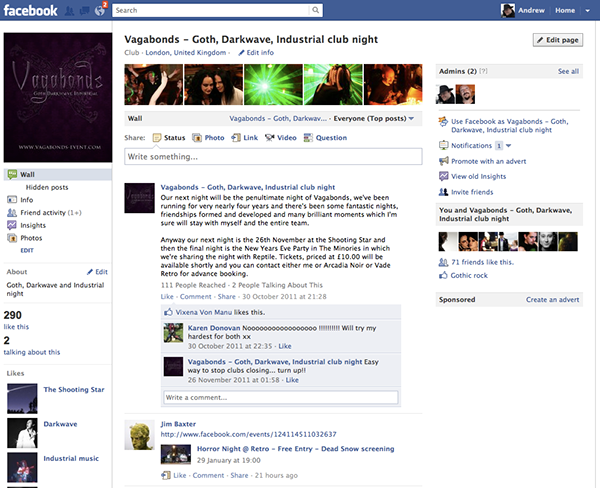Screen dimensions: 600x488
Task: Open Hidden posts in sidebar
Action: (47, 187)
